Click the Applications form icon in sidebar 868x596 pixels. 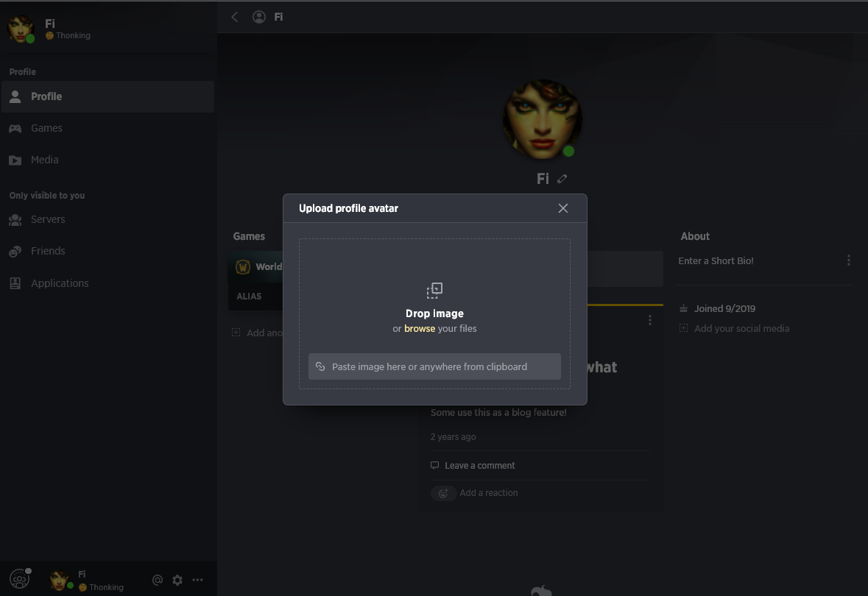(x=15, y=283)
